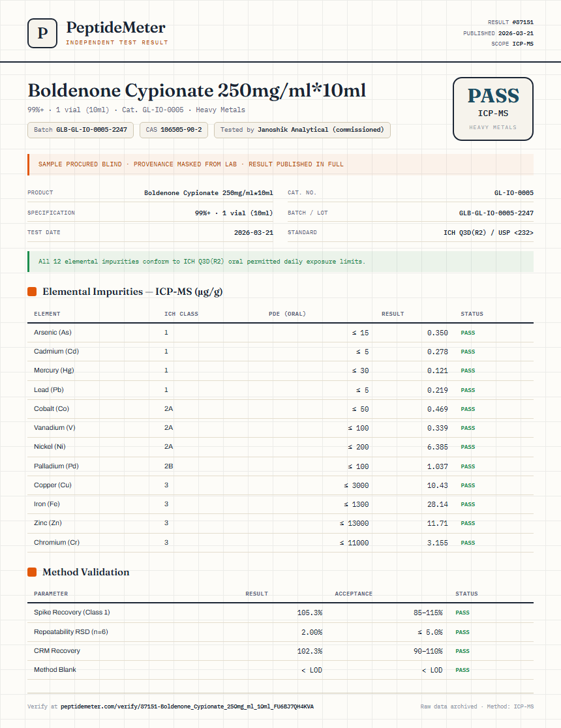Click the Nickel (Ni) result 6.385
The height and width of the screenshot is (728, 561).
(438, 447)
